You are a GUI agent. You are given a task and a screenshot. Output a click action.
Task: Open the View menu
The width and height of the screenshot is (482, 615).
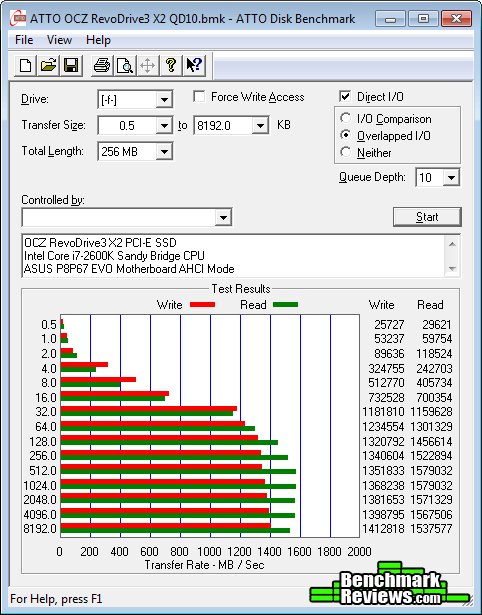tap(59, 40)
